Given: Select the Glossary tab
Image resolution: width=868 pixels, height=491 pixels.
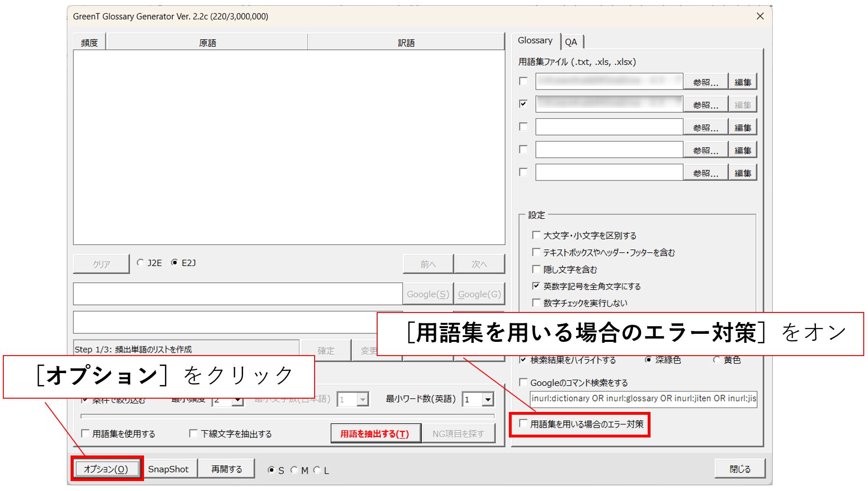Looking at the screenshot, I should pyautogui.click(x=535, y=41).
